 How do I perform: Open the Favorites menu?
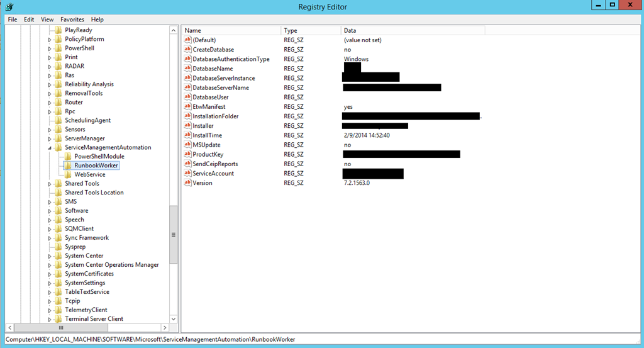72,20
